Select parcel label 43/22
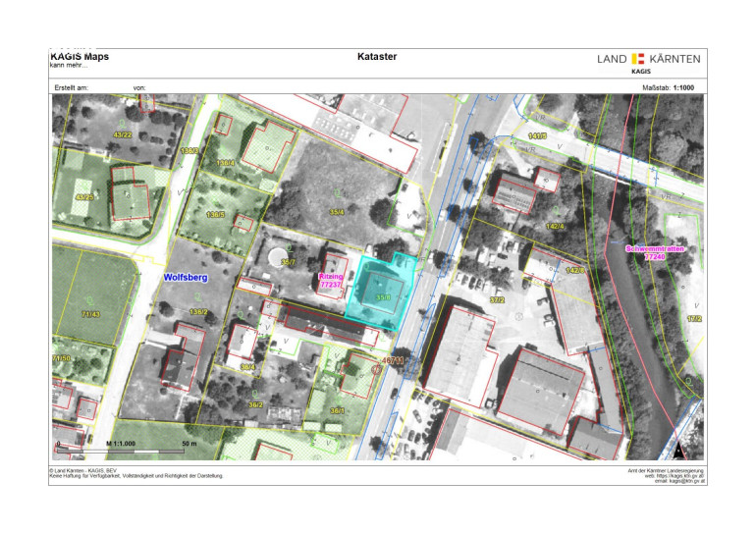Viewport: 756px width, 534px height. (x=123, y=134)
